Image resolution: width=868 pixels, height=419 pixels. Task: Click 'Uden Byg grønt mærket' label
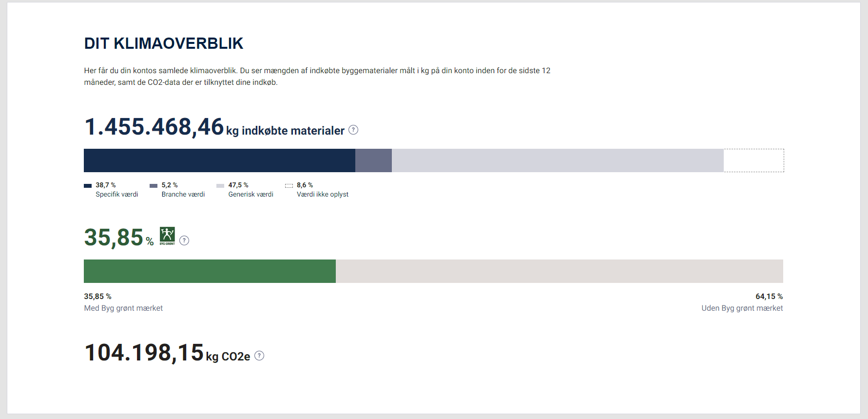click(742, 308)
